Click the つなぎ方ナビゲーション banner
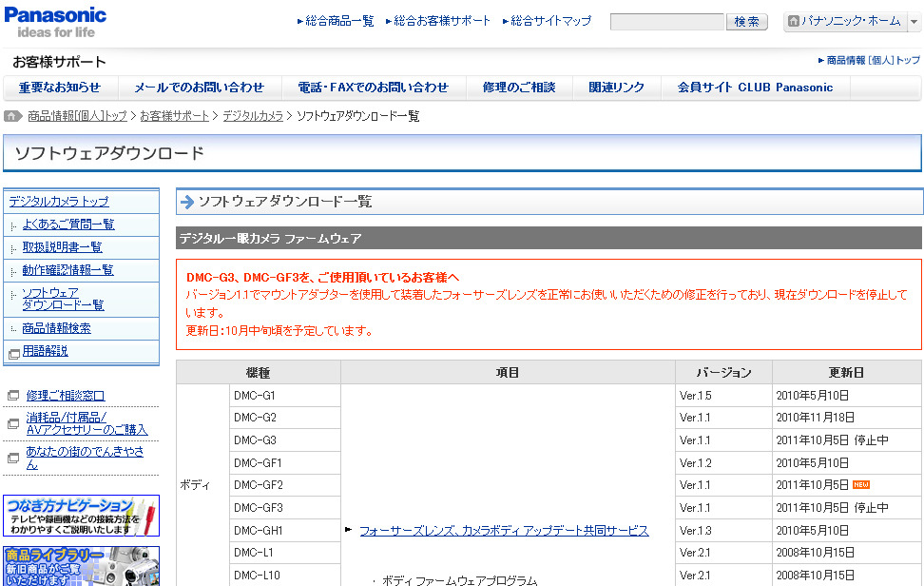Image resolution: width=924 pixels, height=586 pixels. click(82, 516)
